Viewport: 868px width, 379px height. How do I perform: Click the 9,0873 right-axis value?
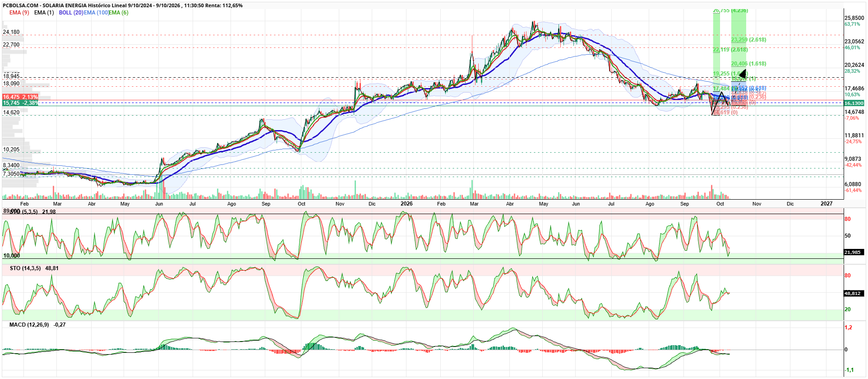click(853, 159)
